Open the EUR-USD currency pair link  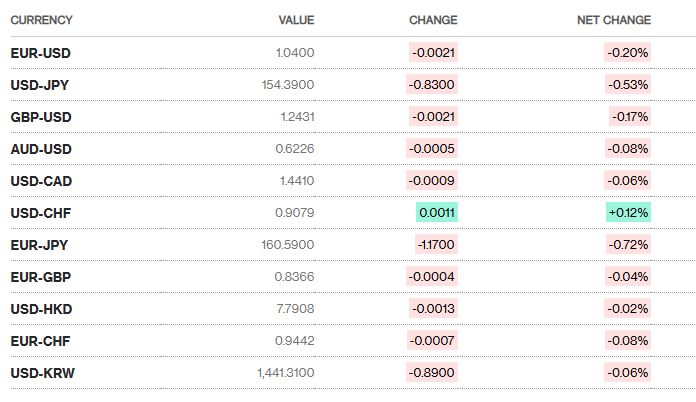[40, 52]
